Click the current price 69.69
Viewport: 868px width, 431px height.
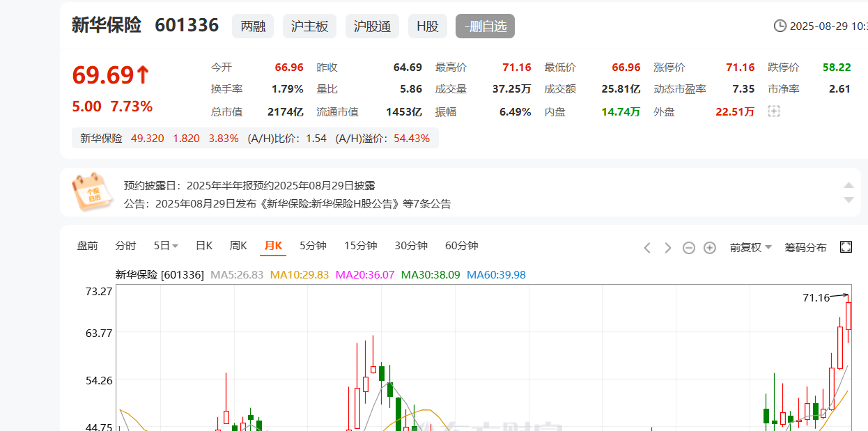pyautogui.click(x=104, y=75)
